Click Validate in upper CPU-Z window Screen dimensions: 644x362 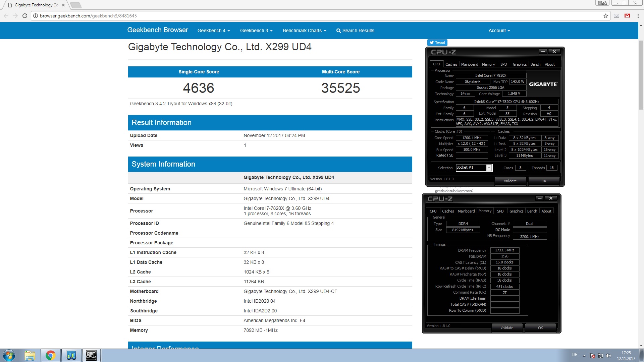pyautogui.click(x=510, y=181)
